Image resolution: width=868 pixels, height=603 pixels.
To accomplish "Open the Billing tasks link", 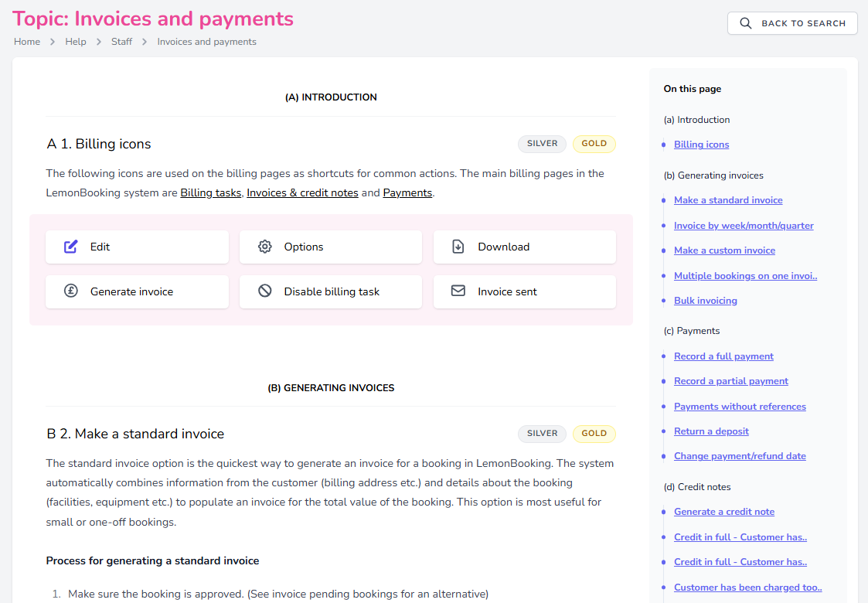I will pos(210,192).
